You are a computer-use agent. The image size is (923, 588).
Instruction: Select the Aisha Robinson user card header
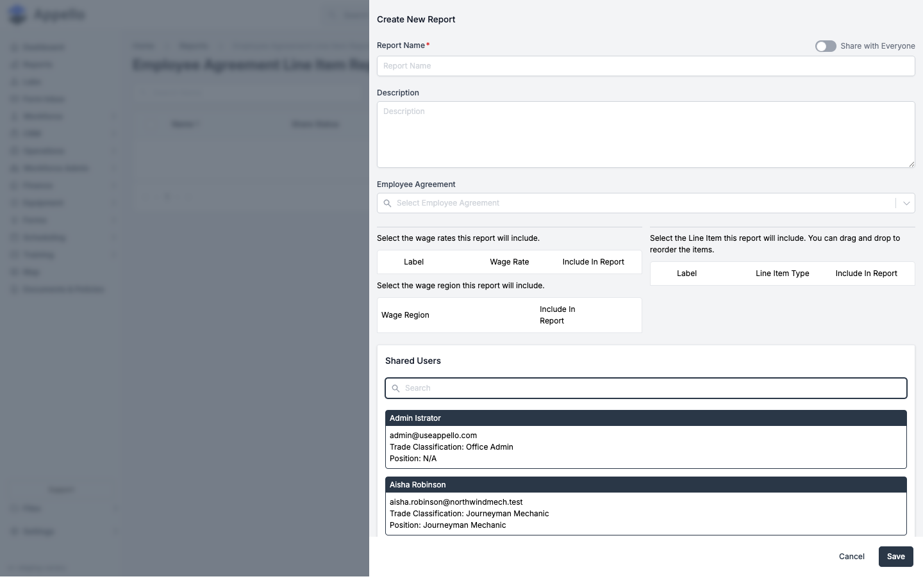coord(645,485)
